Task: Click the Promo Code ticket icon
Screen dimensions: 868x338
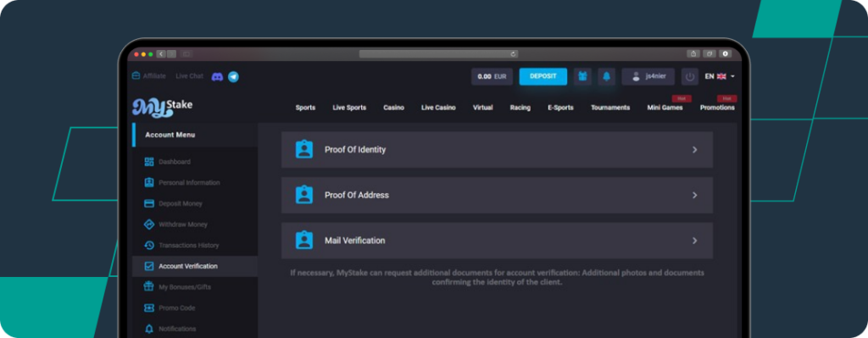Action: (149, 308)
